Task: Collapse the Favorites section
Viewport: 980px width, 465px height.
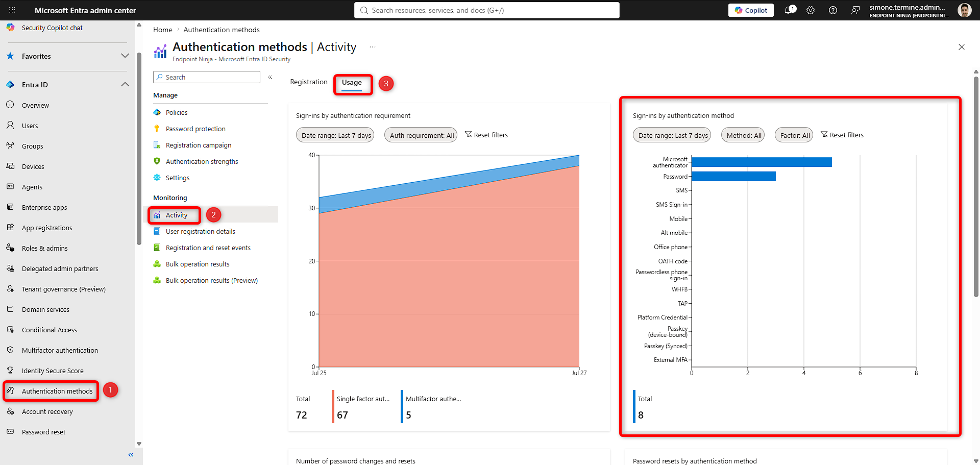Action: point(125,56)
